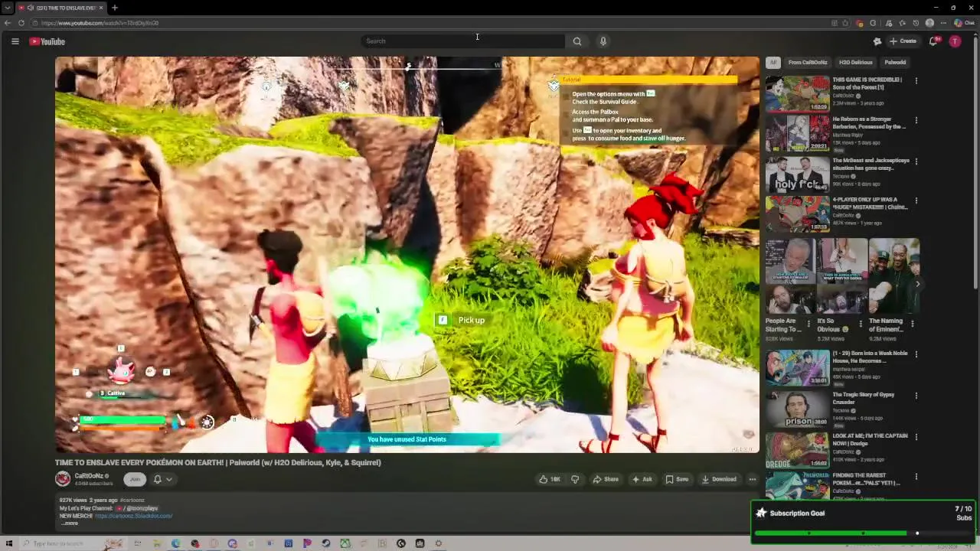The image size is (980, 551).
Task: Toggle the channel notification bell
Action: coord(158,479)
